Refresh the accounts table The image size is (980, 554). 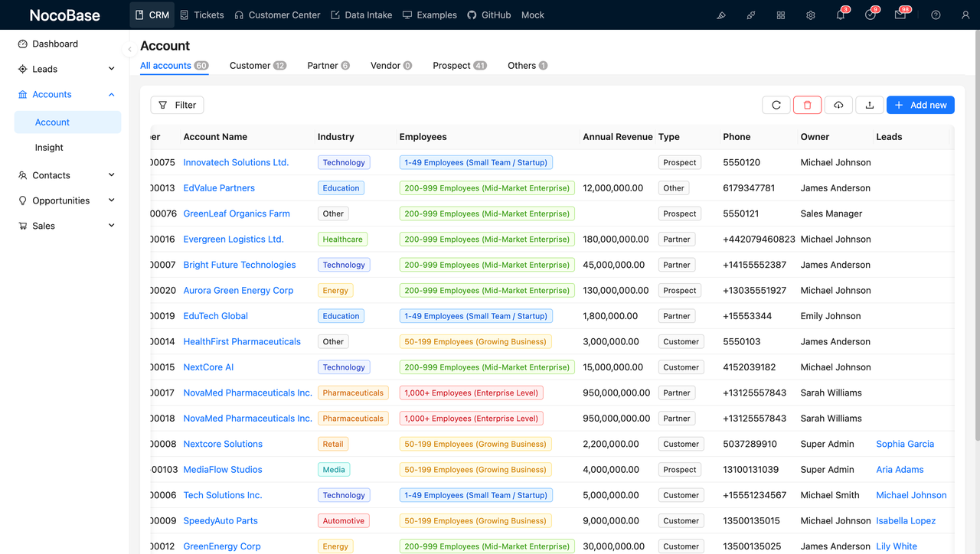pos(776,105)
